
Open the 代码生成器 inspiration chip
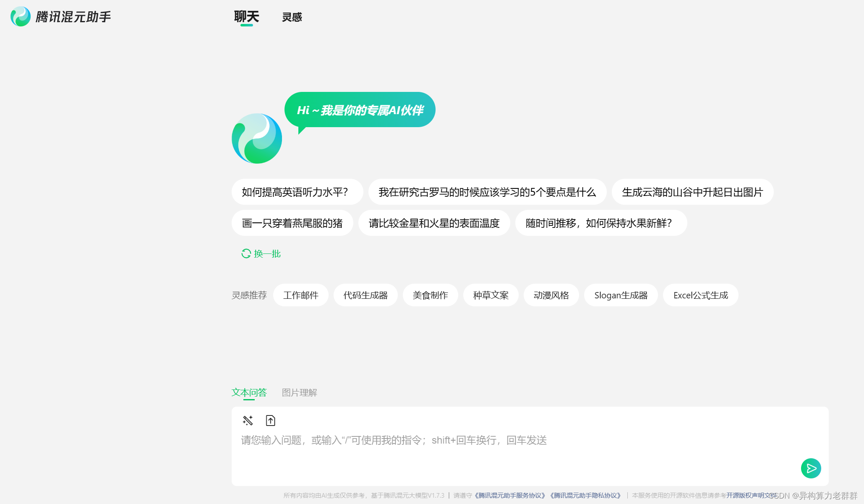tap(365, 295)
